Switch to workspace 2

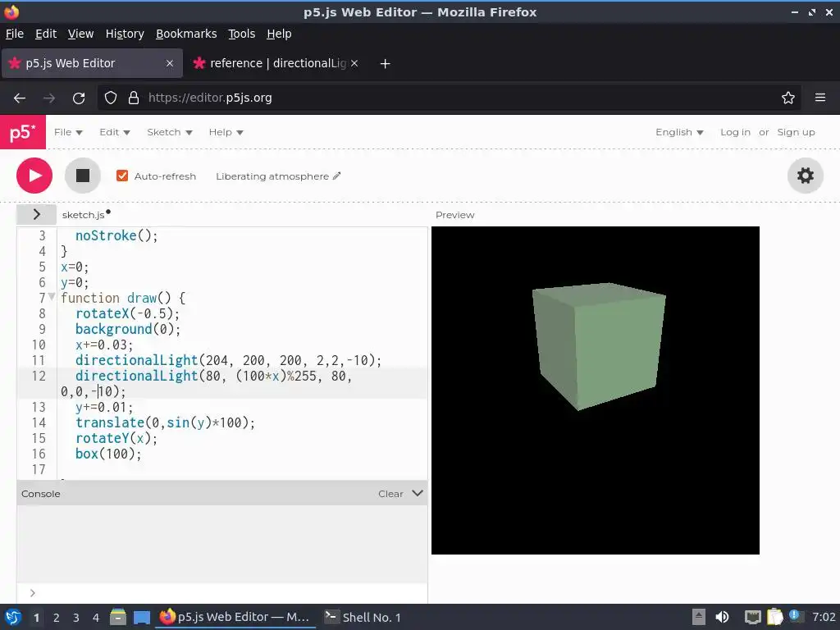(57, 618)
